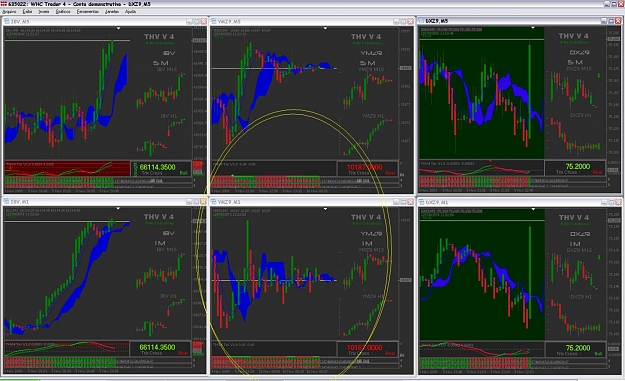Viewport: 625px width, 381px height.
Task: Close the YMZ9,M5 chart window
Action: click(x=411, y=22)
